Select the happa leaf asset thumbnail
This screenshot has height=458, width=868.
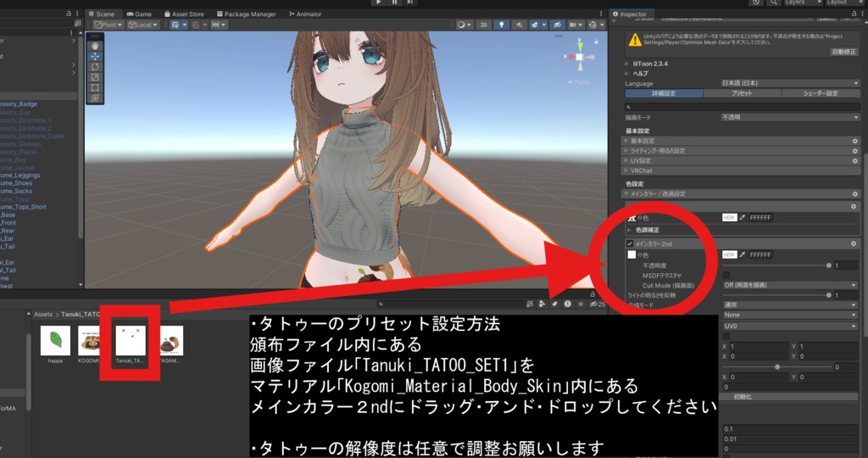(55, 340)
